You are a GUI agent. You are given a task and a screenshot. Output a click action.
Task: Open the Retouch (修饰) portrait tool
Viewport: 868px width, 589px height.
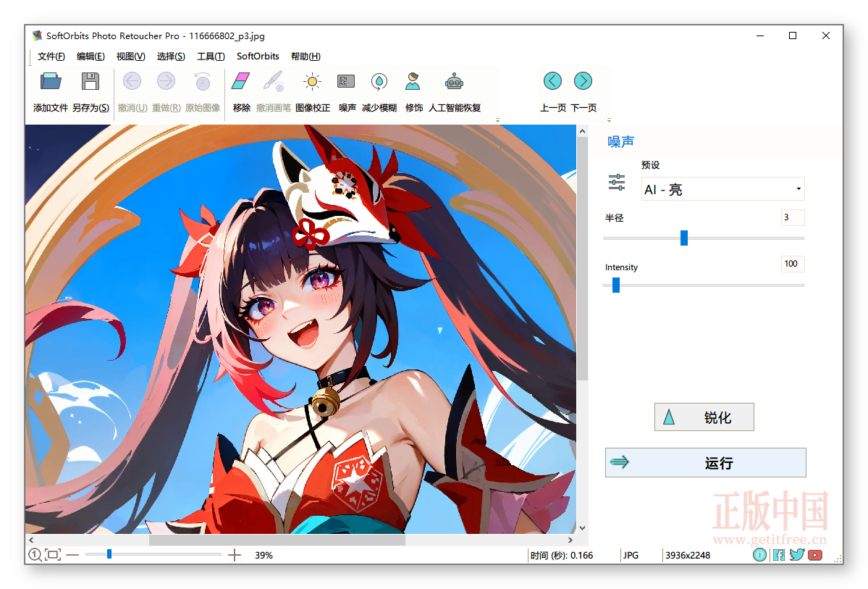click(413, 81)
